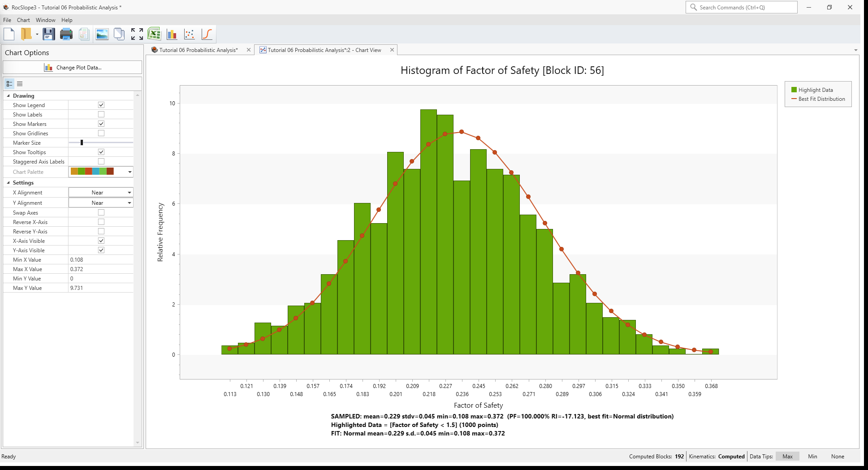Open the Chart menu
Screen dimensions: 868x470
(x=23, y=20)
